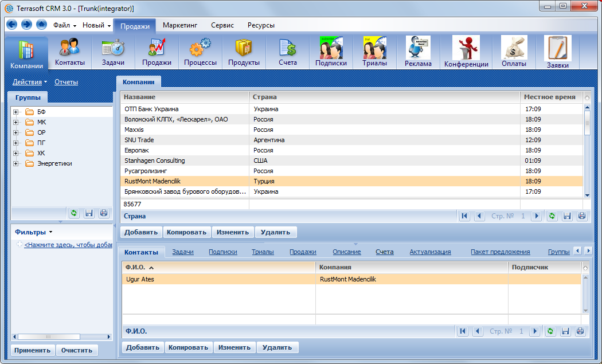
Task: Click Копировать button under contacts grid
Action: [x=189, y=347]
